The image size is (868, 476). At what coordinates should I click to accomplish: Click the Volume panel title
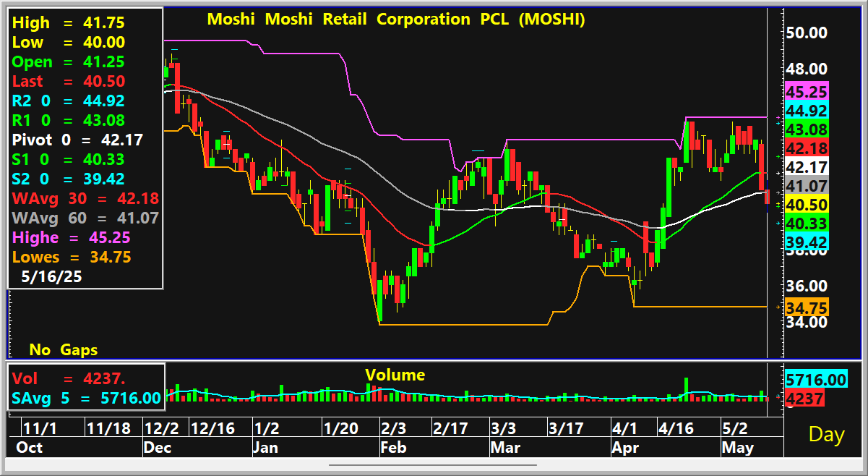(395, 375)
